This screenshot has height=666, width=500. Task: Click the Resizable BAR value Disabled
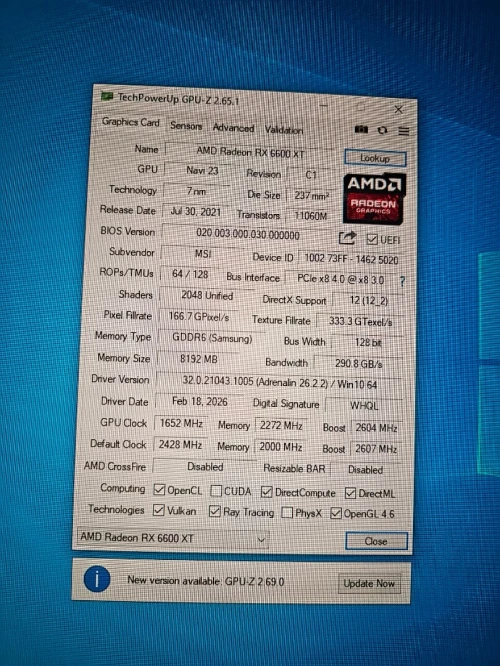point(365,470)
